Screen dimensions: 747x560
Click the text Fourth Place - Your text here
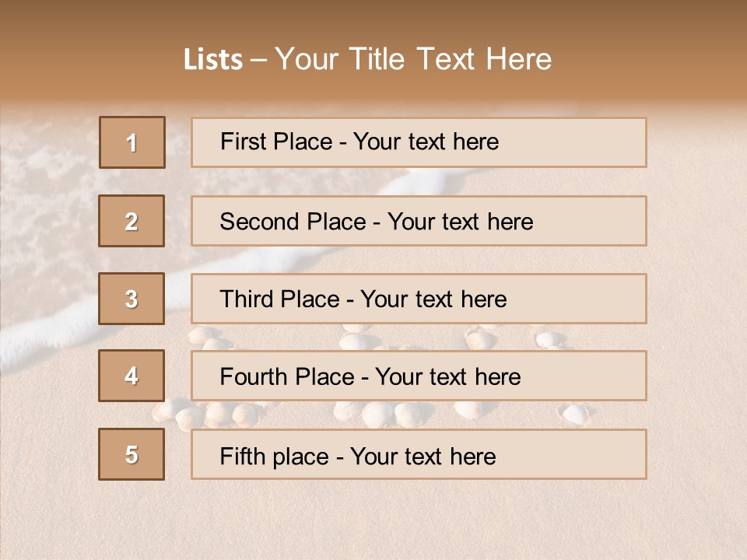click(x=370, y=376)
